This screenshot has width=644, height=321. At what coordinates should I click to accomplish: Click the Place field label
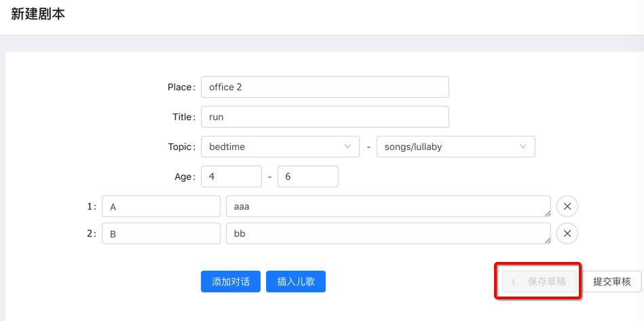181,87
